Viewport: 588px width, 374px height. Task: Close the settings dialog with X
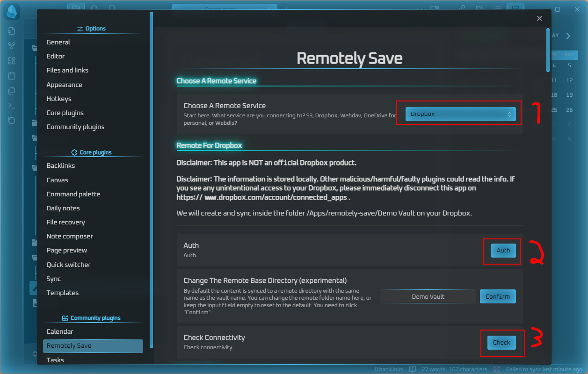[539, 18]
